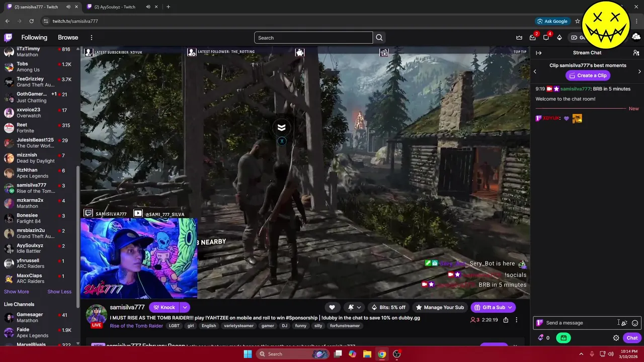
Task: Open Gamesager Marathon live channel
Action: [x=40, y=317]
